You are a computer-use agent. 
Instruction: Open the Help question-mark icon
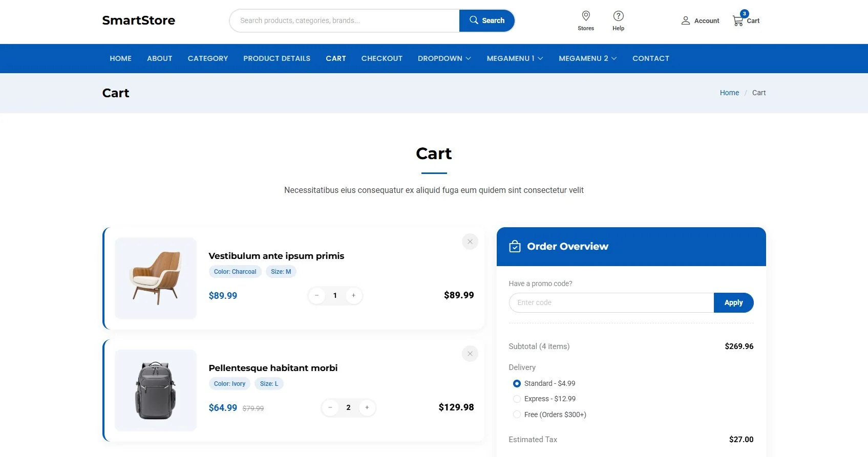pyautogui.click(x=618, y=16)
